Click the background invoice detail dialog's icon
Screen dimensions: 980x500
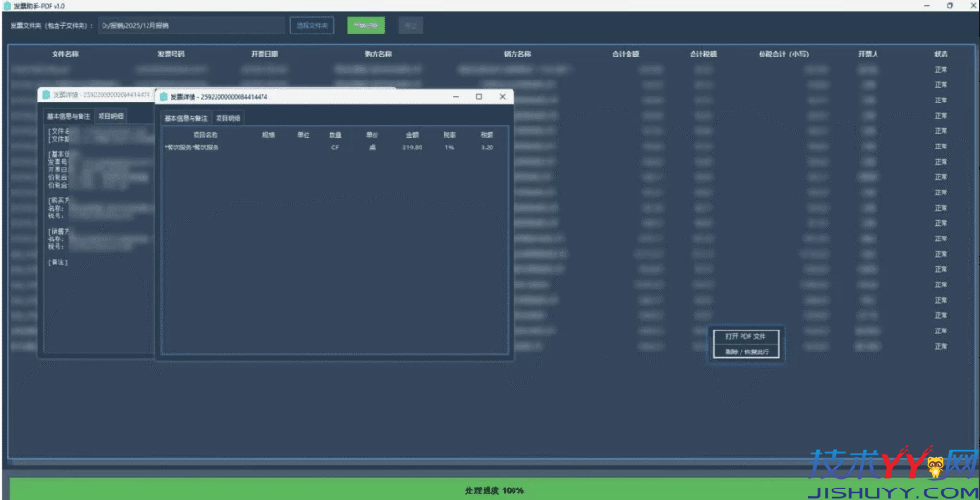(x=45, y=95)
